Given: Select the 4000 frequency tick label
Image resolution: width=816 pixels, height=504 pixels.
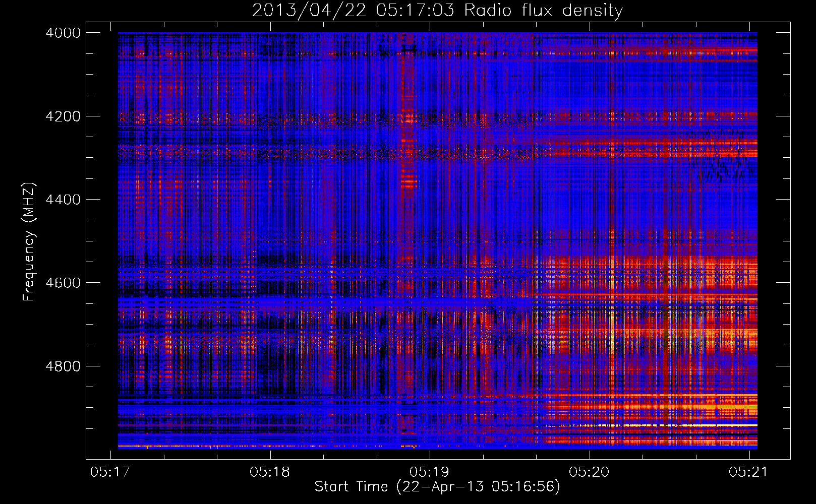Looking at the screenshot, I should [x=63, y=33].
